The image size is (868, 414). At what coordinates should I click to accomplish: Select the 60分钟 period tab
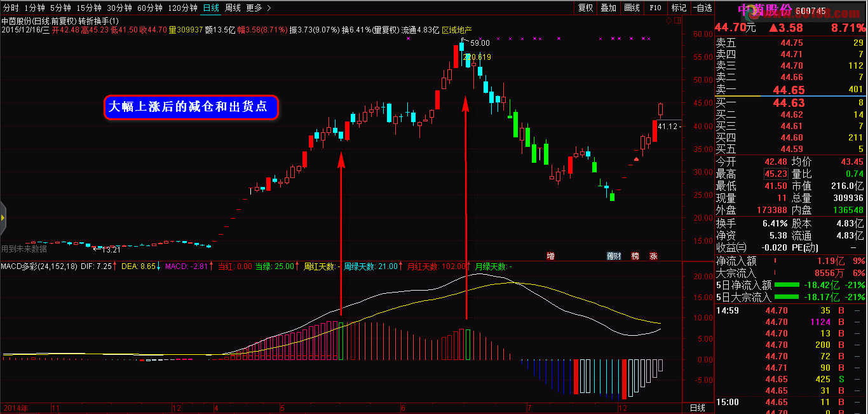(x=150, y=8)
